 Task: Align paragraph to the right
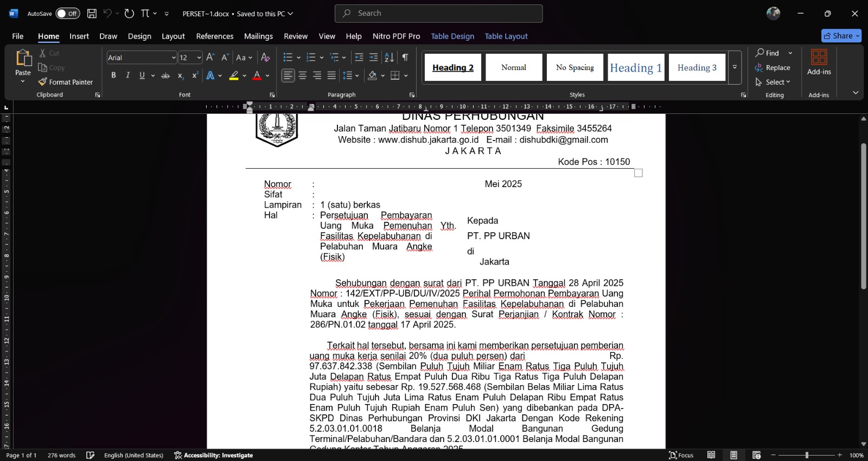pyautogui.click(x=317, y=75)
